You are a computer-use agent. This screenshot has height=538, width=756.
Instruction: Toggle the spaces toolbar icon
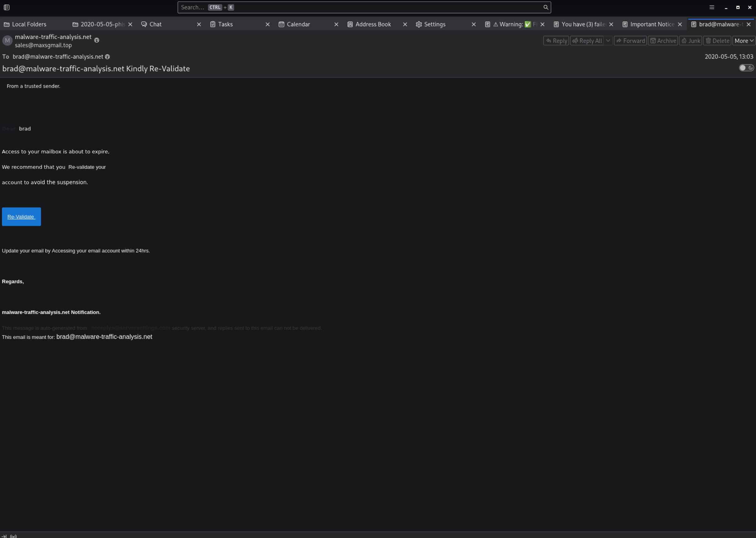[6, 7]
